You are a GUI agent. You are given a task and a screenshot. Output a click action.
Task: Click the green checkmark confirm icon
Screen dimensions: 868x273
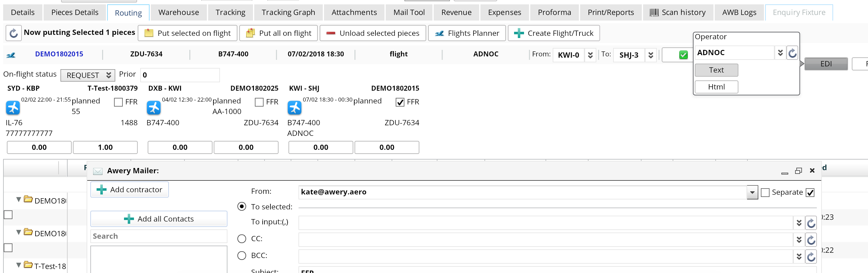click(683, 55)
